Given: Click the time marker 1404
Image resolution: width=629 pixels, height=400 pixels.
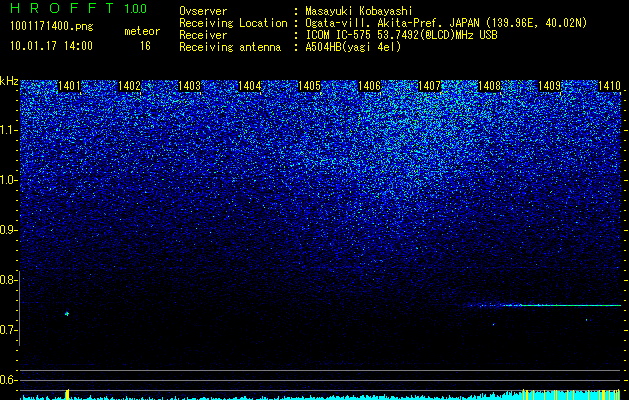Looking at the screenshot, I should pyautogui.click(x=249, y=86).
